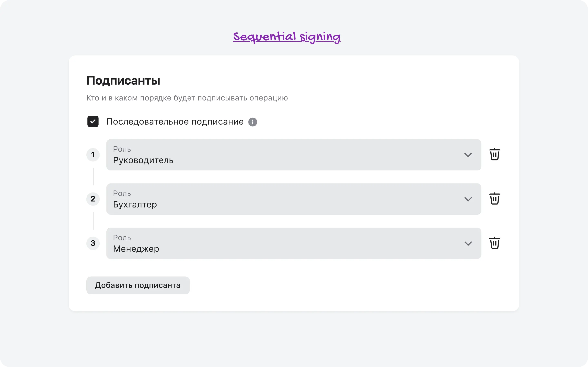Screen dimensions: 588x367
Task: Click the Sequential signing heading link
Action: click(287, 37)
